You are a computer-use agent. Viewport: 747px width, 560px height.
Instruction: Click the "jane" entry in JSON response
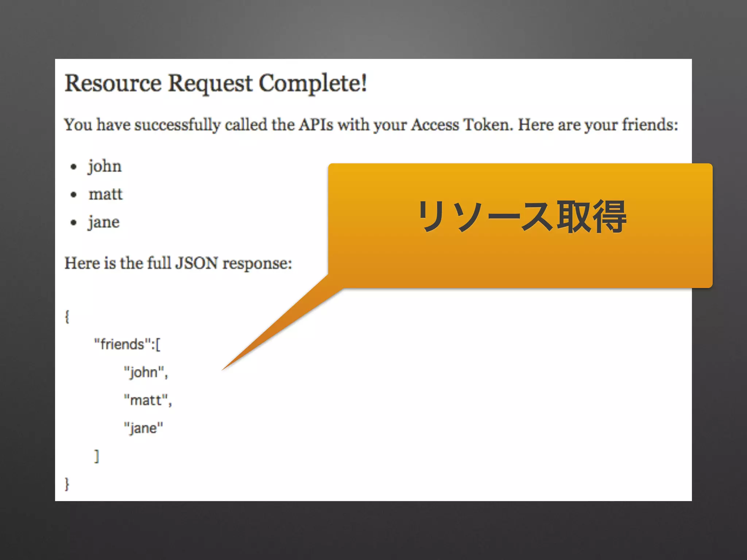tap(143, 428)
